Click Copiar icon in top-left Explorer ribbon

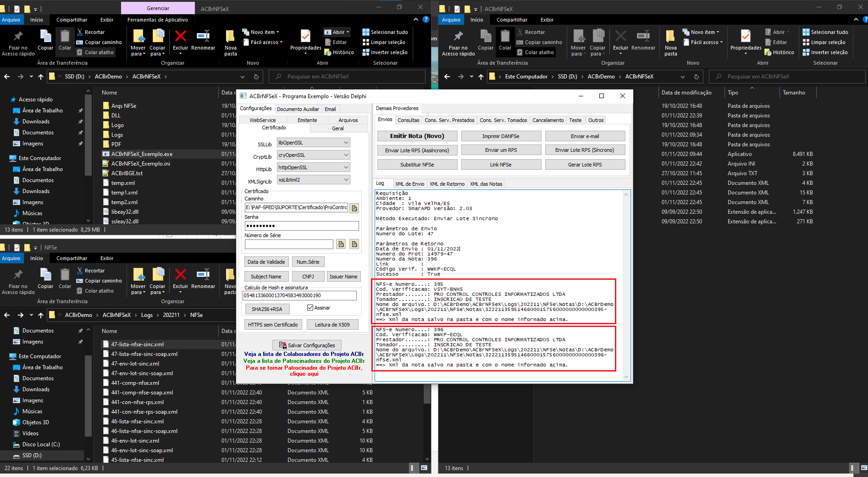(45, 36)
